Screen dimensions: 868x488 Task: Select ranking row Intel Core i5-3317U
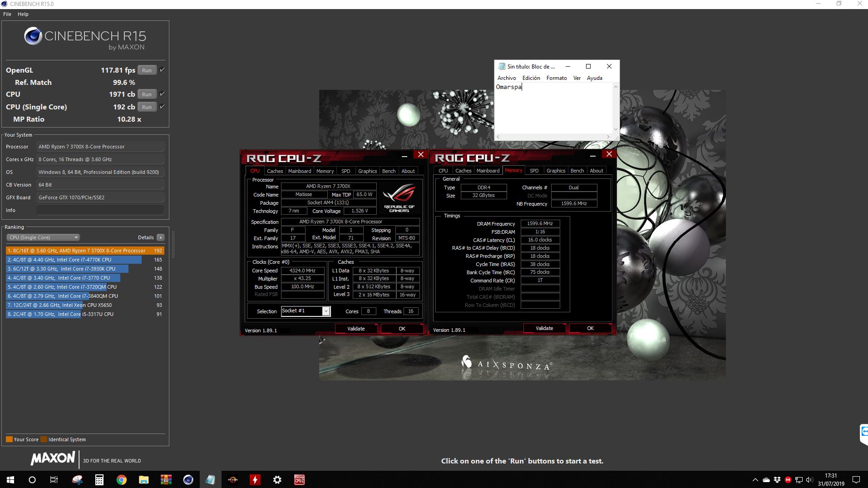click(x=85, y=314)
